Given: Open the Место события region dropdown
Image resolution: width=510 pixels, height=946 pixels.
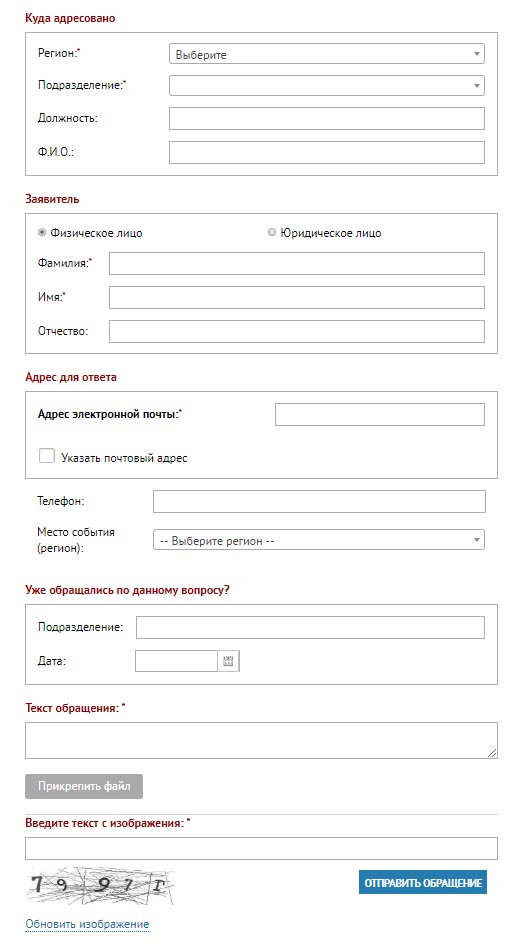Looking at the screenshot, I should click(x=319, y=540).
